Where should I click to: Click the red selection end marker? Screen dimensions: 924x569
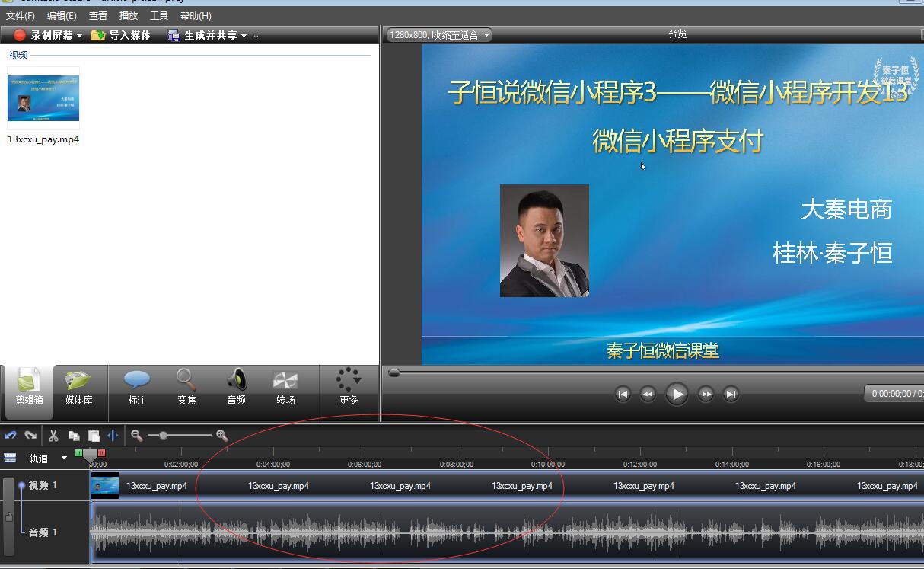(x=102, y=453)
